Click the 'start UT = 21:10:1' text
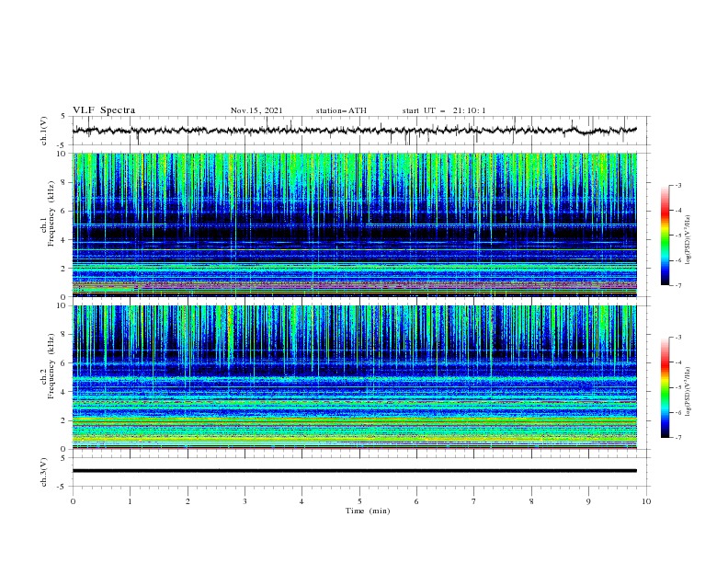728x563 pixels. coord(444,110)
